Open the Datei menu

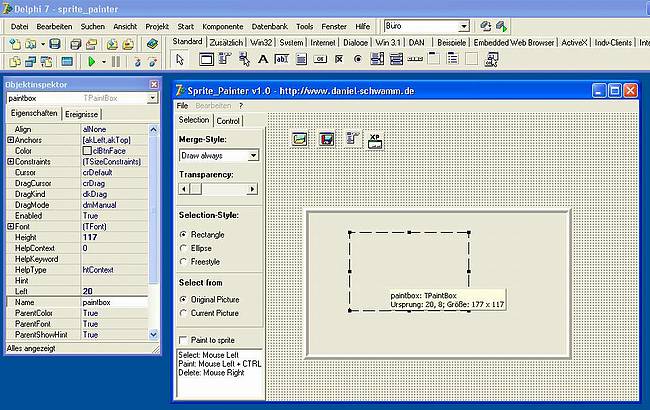(19, 27)
